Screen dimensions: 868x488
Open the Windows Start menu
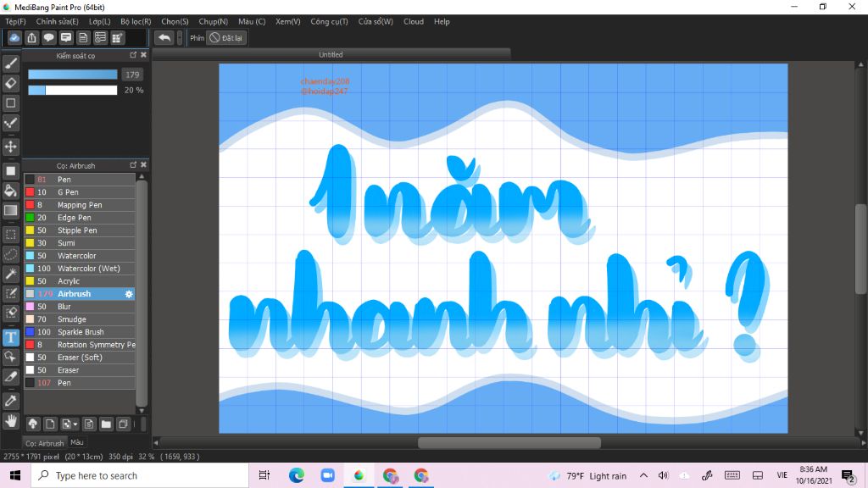[x=15, y=475]
